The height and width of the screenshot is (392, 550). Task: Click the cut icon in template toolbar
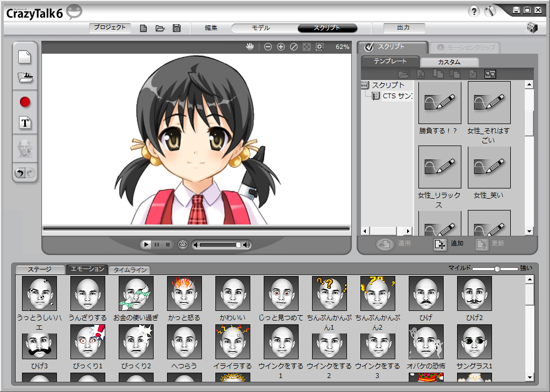(421, 74)
